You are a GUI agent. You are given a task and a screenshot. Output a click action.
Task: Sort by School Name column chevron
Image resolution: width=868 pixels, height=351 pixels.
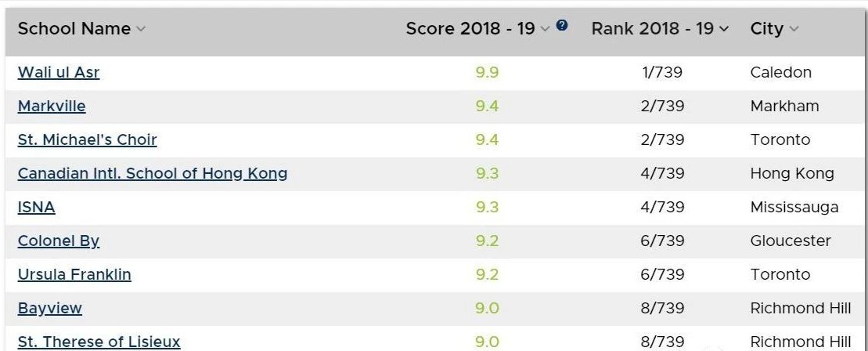pyautogui.click(x=141, y=29)
